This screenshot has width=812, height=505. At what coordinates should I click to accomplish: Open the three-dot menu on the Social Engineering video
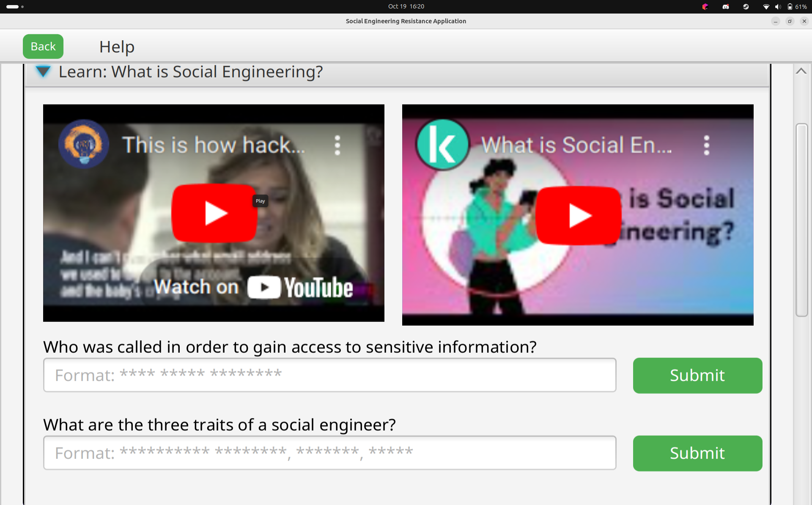pos(706,145)
